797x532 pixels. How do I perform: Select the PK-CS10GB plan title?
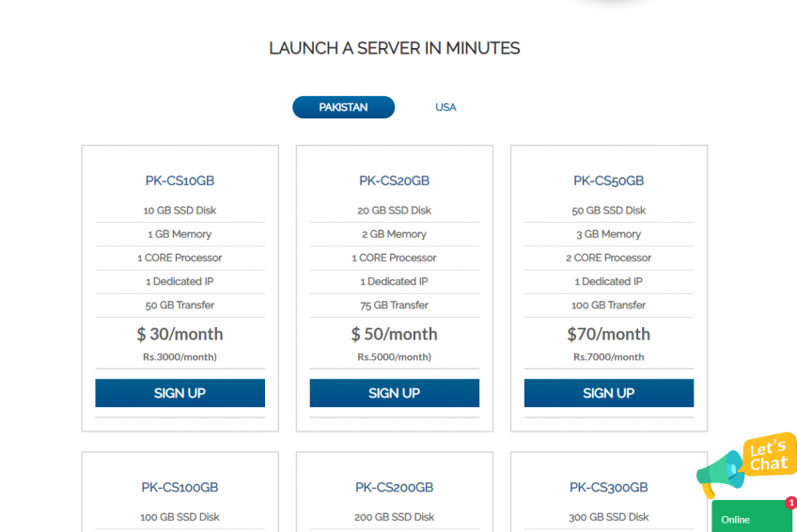tap(180, 180)
